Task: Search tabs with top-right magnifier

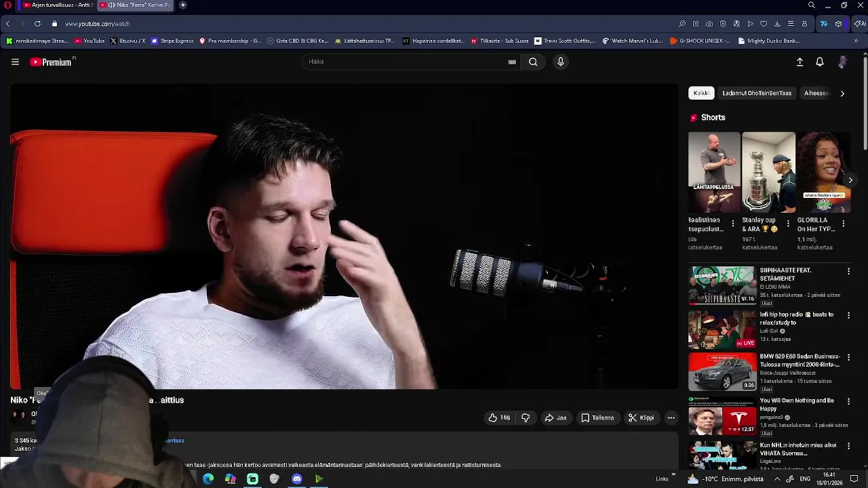Action: (811, 5)
